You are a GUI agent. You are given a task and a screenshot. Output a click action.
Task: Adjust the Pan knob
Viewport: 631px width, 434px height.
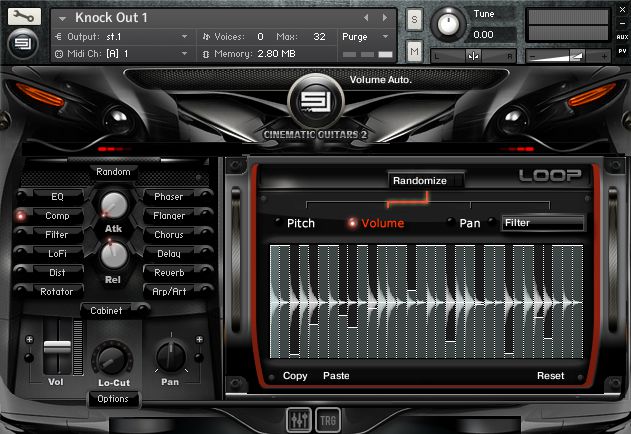171,356
